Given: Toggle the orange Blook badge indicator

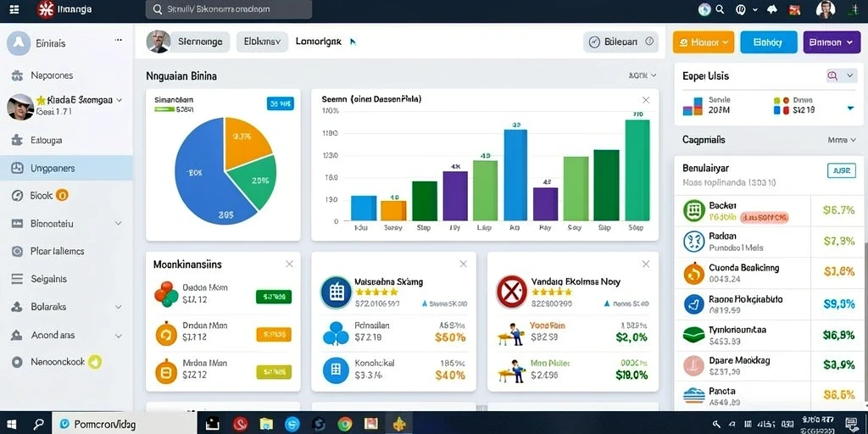Looking at the screenshot, I should tap(62, 195).
